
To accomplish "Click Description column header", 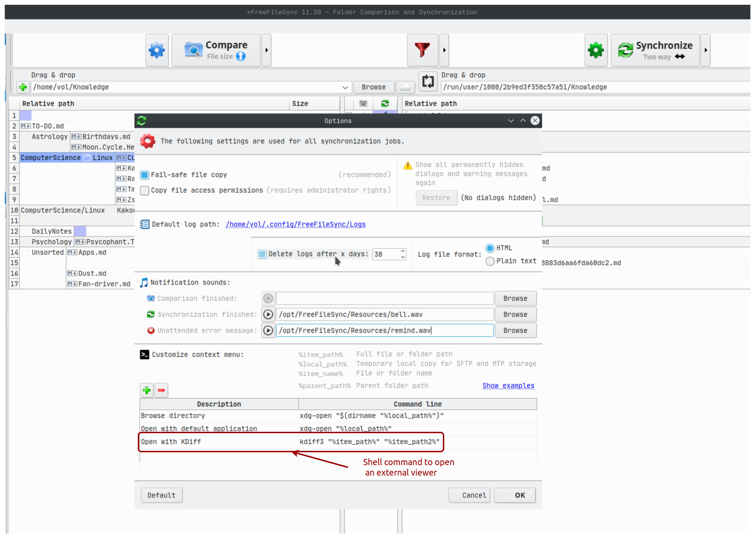I will tap(219, 405).
